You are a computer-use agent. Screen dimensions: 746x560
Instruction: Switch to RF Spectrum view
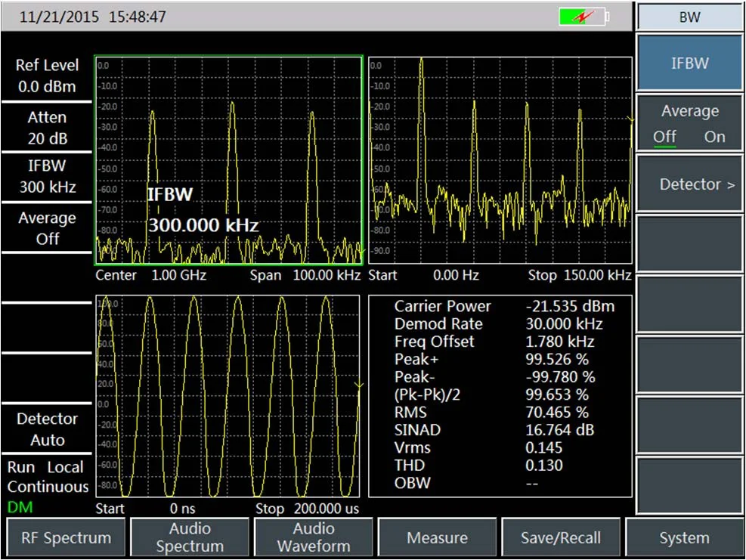tap(65, 537)
